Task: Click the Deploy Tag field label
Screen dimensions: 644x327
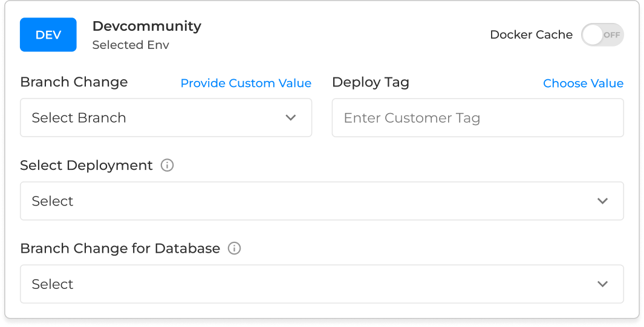Action: pyautogui.click(x=371, y=82)
